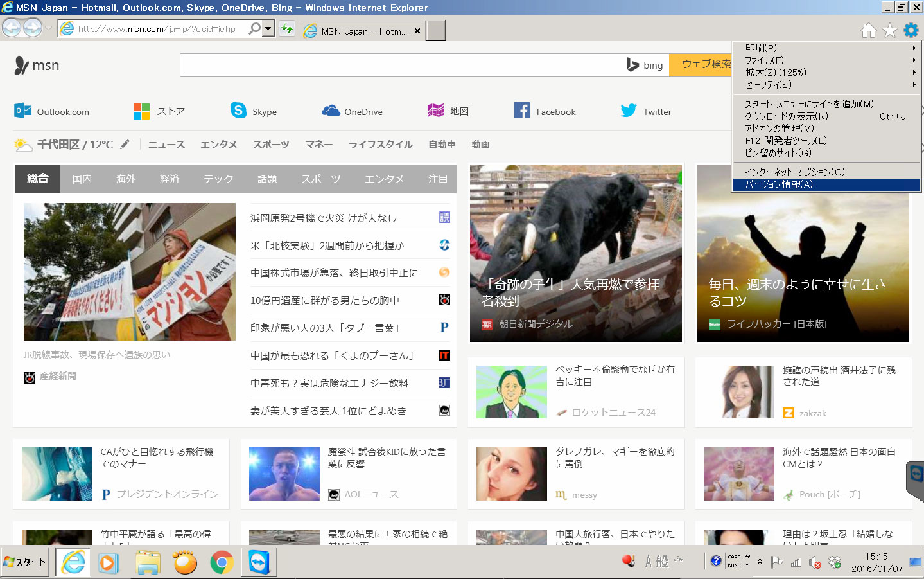
Task: Open the Twitter bird shortcut
Action: pyautogui.click(x=628, y=111)
